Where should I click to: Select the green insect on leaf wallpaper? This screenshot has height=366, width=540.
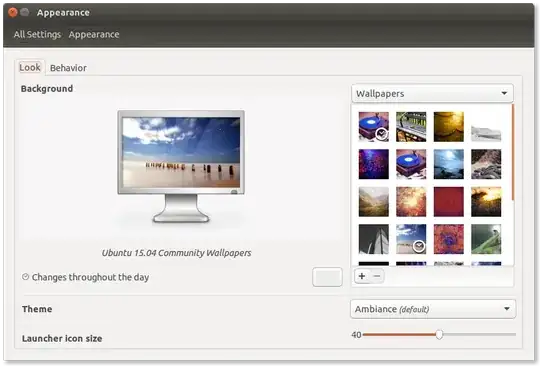[486, 239]
